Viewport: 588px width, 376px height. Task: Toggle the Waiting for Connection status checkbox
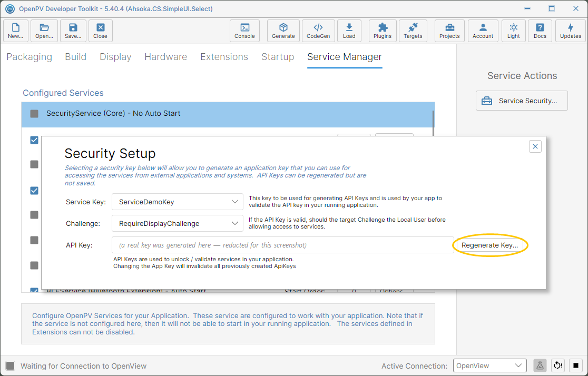[x=11, y=366]
